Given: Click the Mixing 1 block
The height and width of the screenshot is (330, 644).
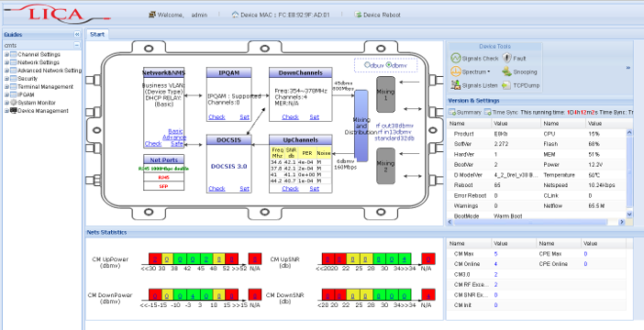Looking at the screenshot, I should tap(385, 94).
